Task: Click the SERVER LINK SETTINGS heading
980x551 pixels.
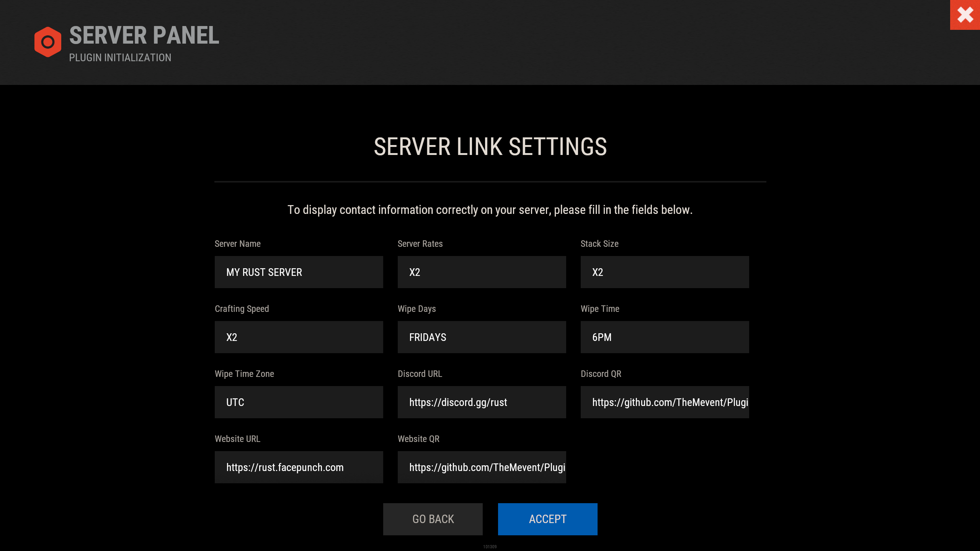Action: point(490,147)
